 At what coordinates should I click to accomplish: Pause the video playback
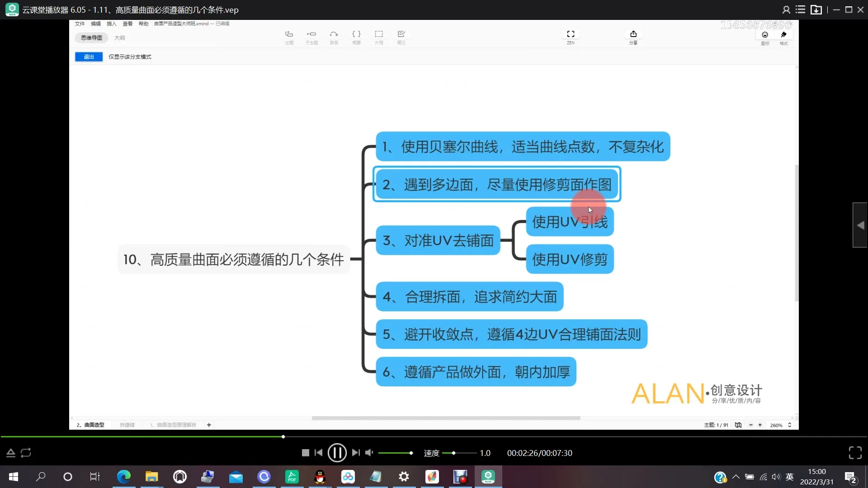337,452
